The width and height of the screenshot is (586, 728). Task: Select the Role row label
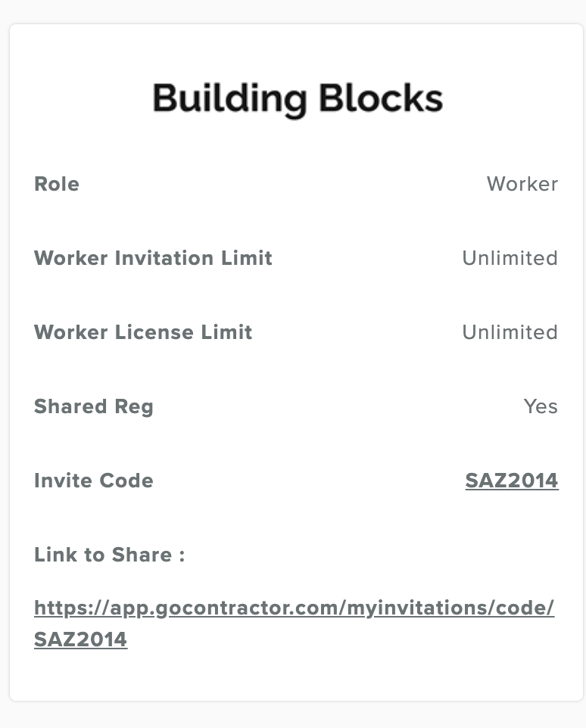[x=56, y=184]
